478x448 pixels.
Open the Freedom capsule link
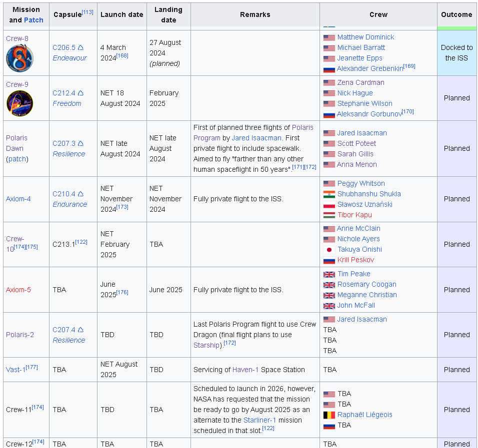click(67, 103)
